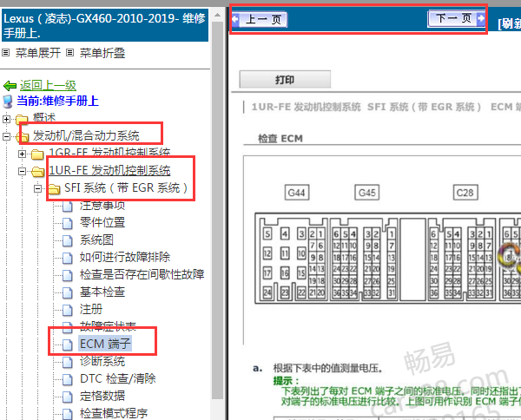Collapse the SFI 系统 tree node
This screenshot has height=420, width=521.
tap(37, 188)
